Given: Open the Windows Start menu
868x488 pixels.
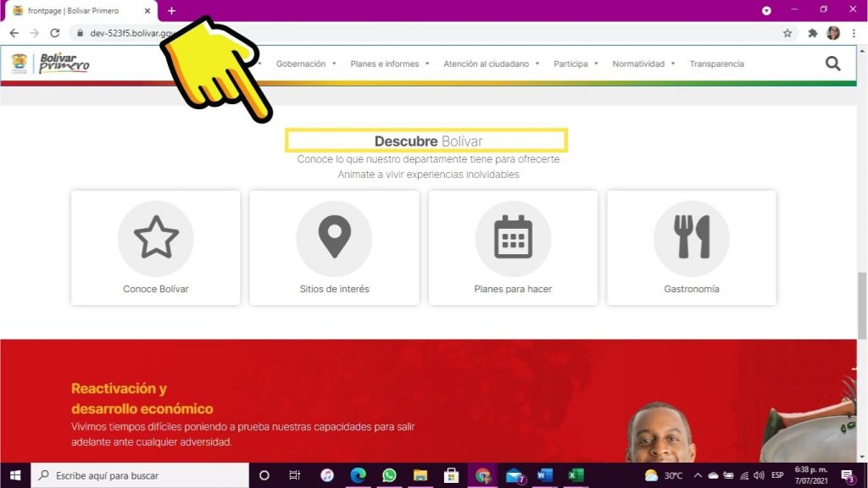Looking at the screenshot, I should pyautogui.click(x=15, y=475).
